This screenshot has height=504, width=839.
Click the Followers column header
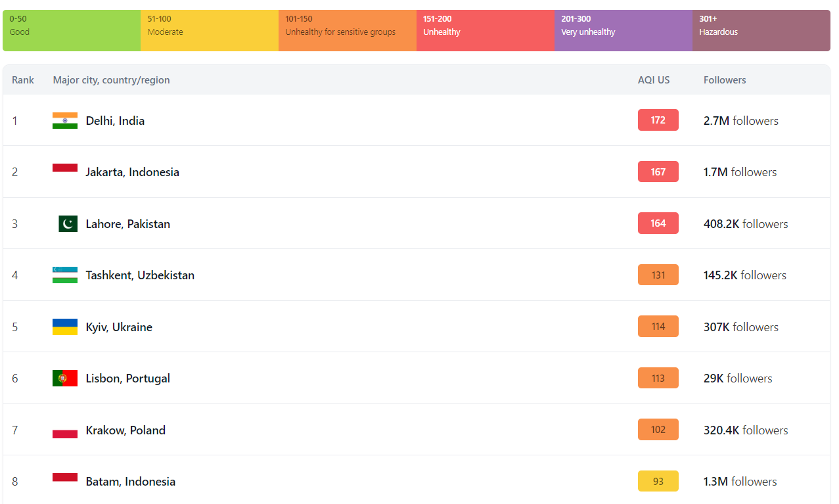click(x=725, y=80)
